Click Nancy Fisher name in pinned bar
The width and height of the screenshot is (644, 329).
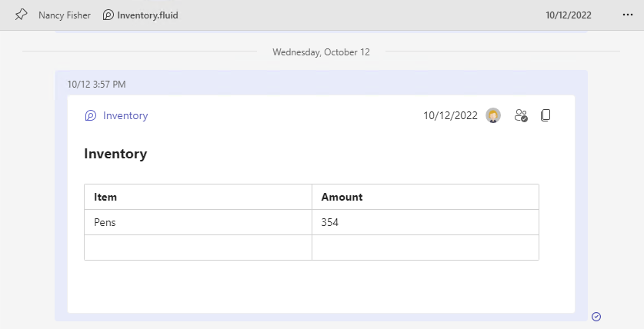click(65, 15)
